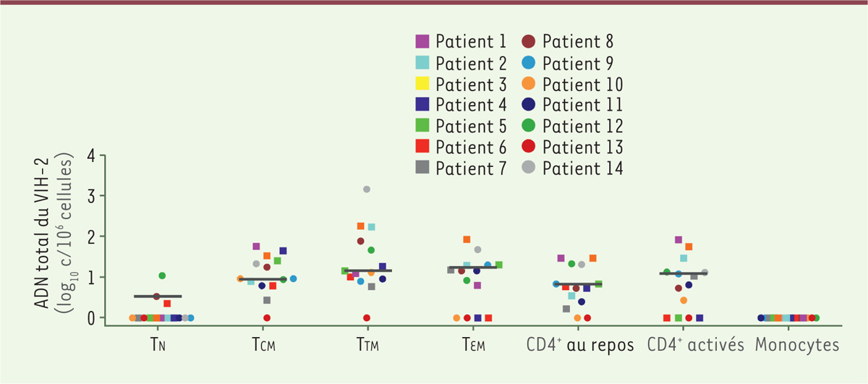Click the green data point in the TN column

162,276
